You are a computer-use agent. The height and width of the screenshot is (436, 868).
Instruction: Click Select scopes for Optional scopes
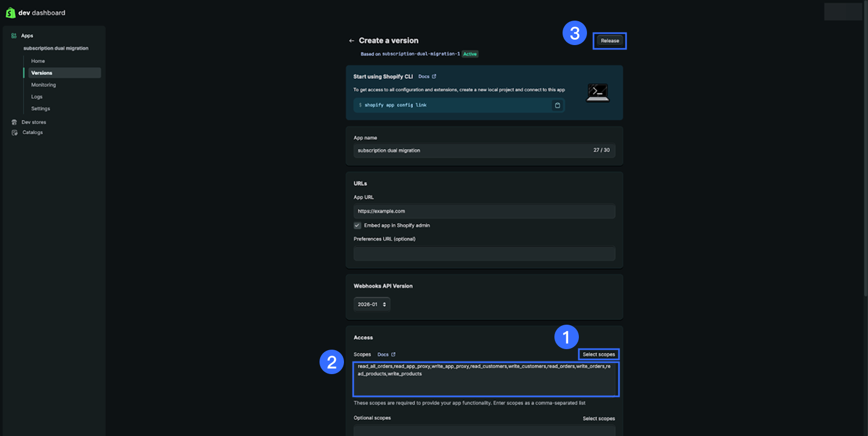(598, 419)
